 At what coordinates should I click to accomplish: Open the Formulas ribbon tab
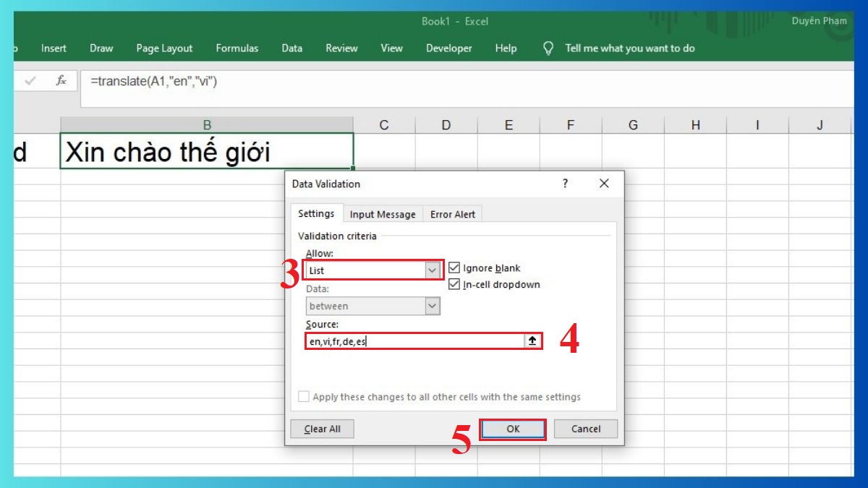click(237, 48)
